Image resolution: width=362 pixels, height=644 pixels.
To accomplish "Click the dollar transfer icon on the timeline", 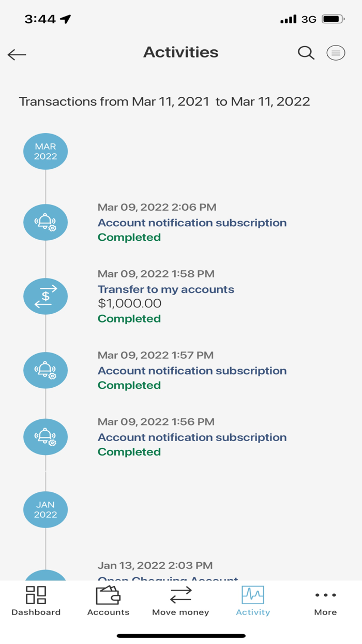I will 46,296.
